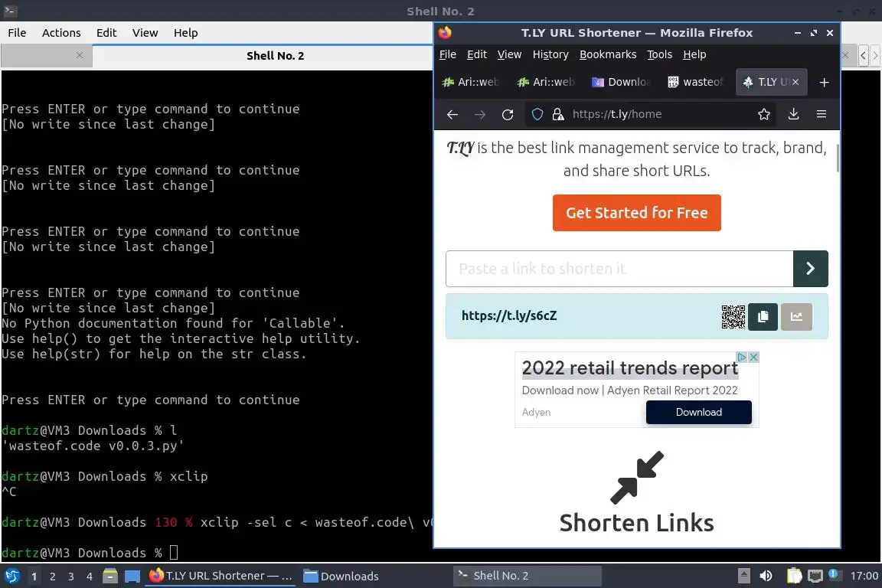Expand hidden tray icons arrow
Image resolution: width=882 pixels, height=588 pixels.
tap(743, 576)
